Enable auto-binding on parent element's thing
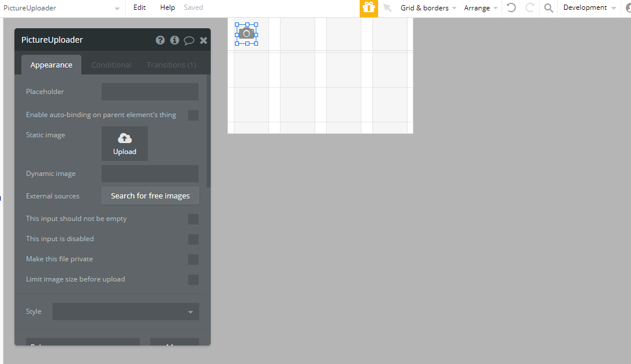The width and height of the screenshot is (631, 364). (x=193, y=115)
